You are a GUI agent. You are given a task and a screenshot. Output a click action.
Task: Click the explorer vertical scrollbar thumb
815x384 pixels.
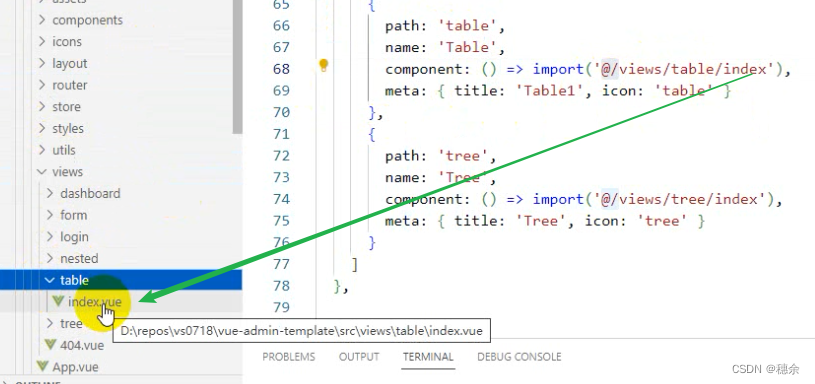coord(238,67)
